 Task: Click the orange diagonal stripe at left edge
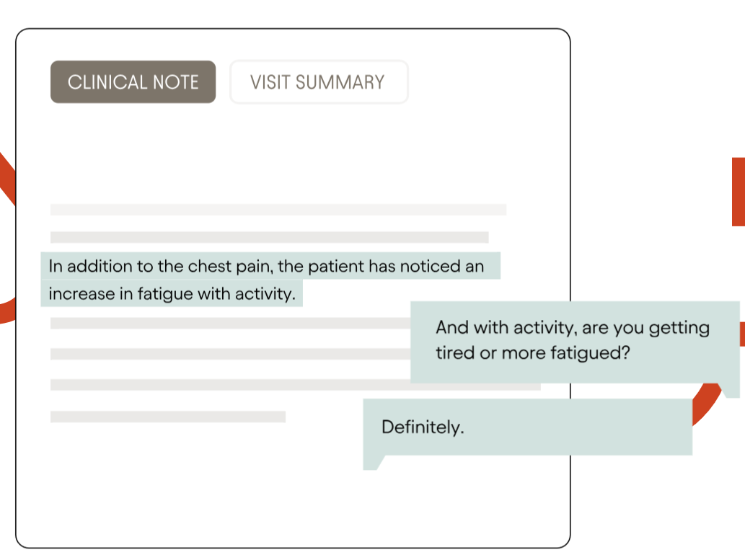tap(7, 179)
